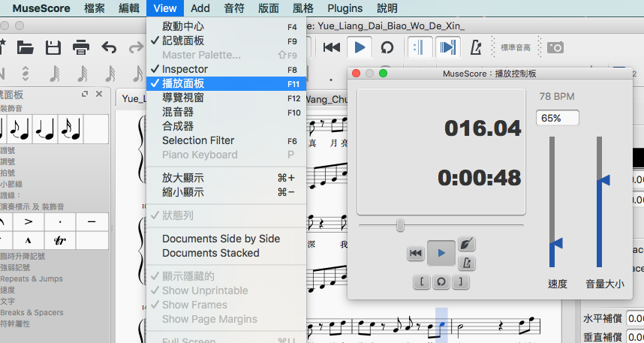Screen dimensions: 644x343
Task: Collapse the 演奏標示 及 裝飾音 palette section
Action: click(32, 206)
